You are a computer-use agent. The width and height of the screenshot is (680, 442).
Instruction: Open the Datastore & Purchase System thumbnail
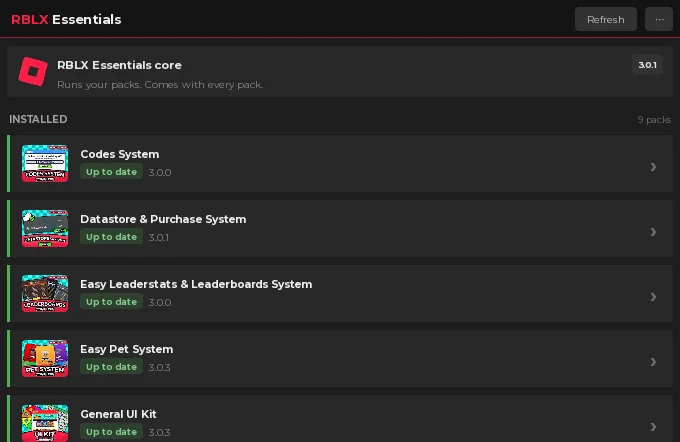45,228
